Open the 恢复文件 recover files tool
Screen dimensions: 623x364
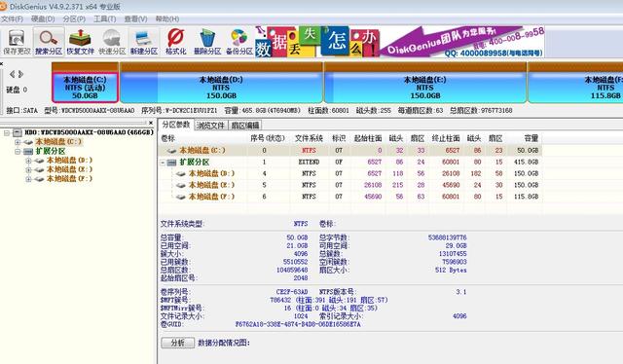tap(80, 42)
